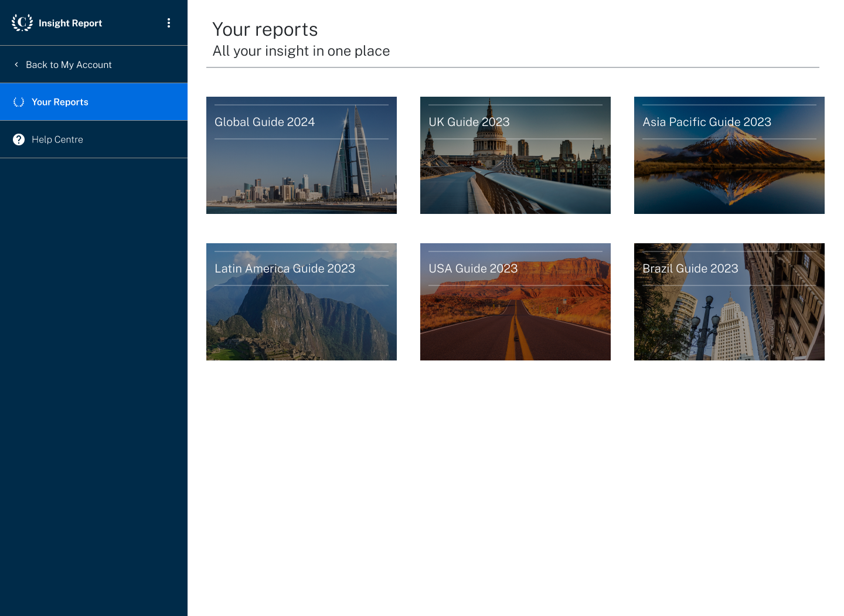Screen dimensions: 844x616
Task: Open the Latin America Guide Machu Picchu image
Action: click(x=301, y=322)
